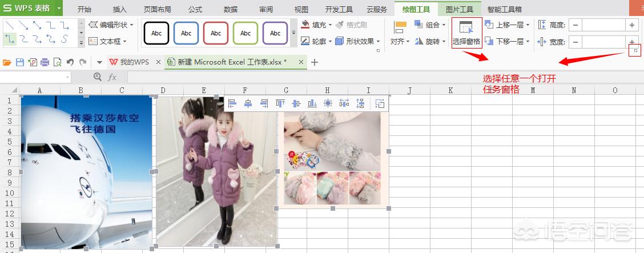This screenshot has height=253, width=644.
Task: Select the elbow connector without arrowheads
Action: point(50,26)
